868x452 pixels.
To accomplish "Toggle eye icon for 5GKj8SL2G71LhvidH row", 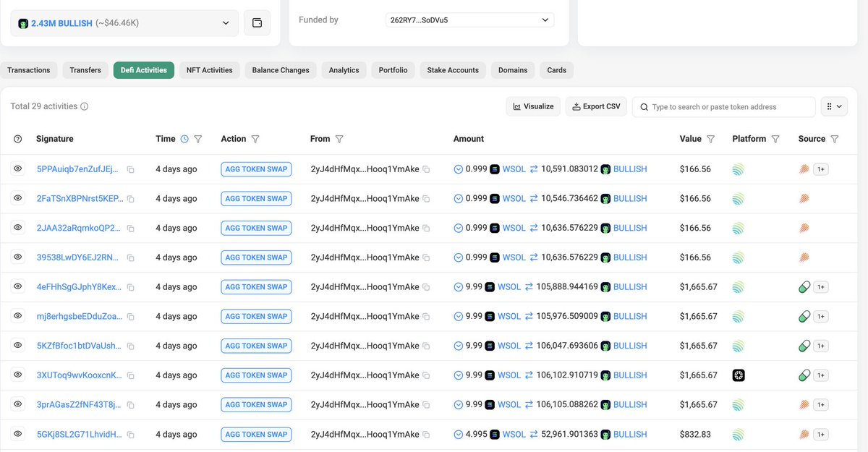I will (18, 435).
